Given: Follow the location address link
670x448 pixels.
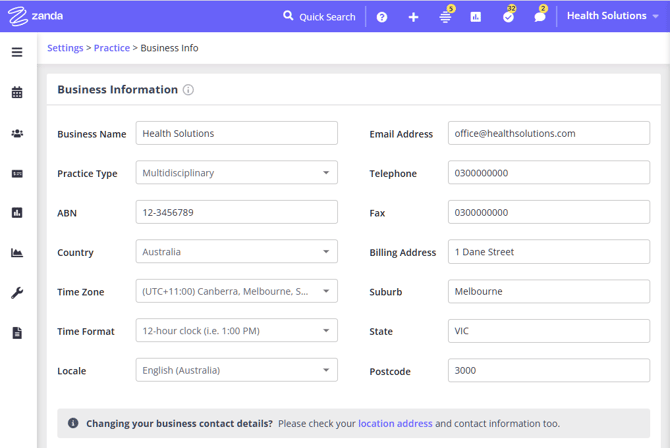Looking at the screenshot, I should [x=395, y=424].
